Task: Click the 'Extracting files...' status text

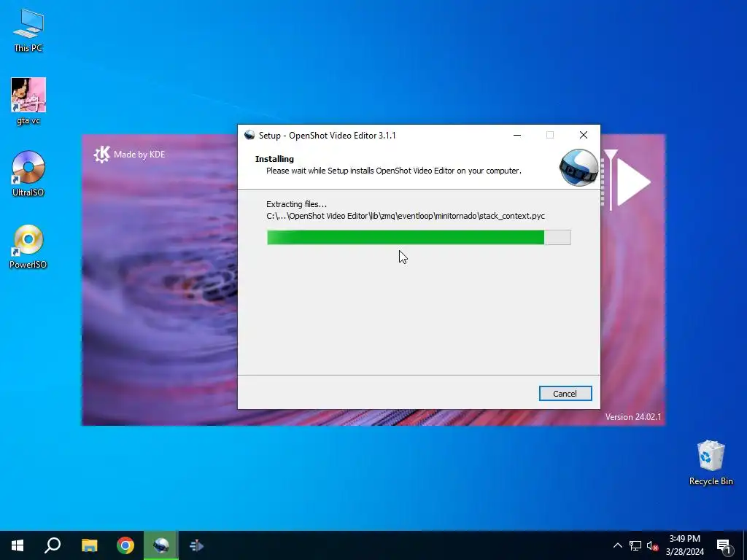Action: coord(296,204)
